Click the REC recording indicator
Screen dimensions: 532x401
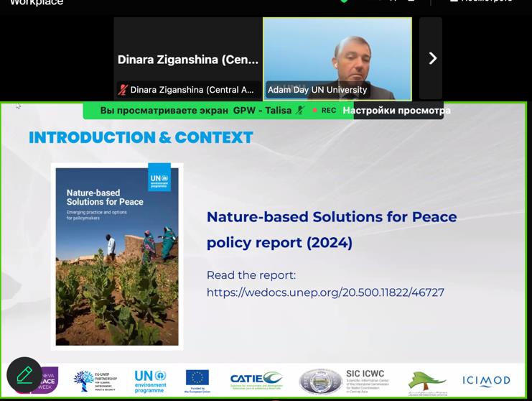point(324,111)
